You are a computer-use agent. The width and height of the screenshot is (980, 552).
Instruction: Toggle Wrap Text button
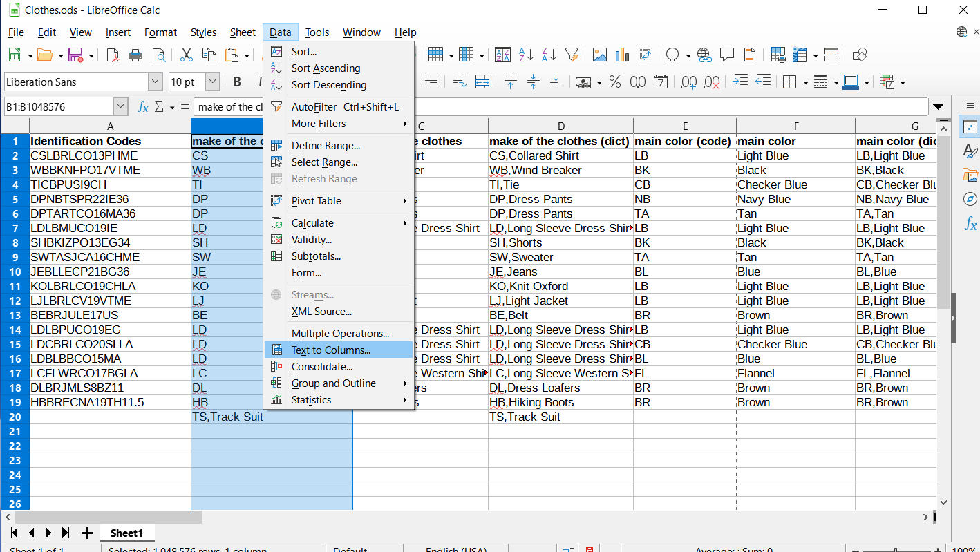460,82
